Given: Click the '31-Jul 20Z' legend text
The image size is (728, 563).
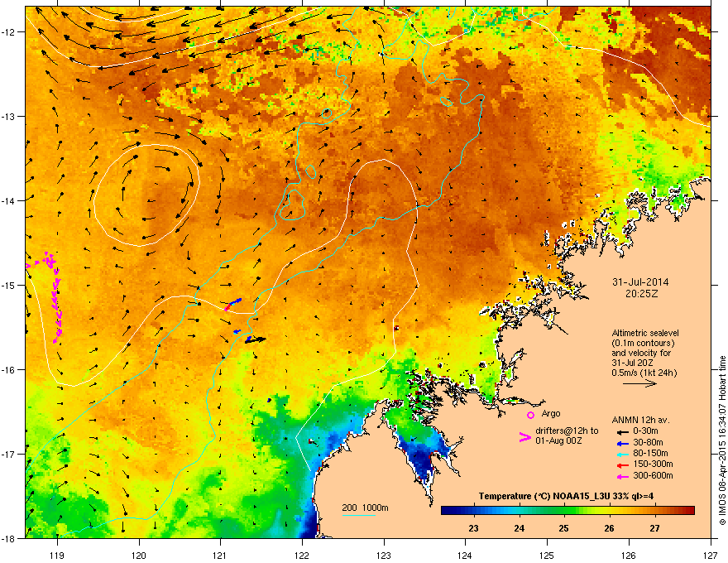Looking at the screenshot, I should click(632, 363).
